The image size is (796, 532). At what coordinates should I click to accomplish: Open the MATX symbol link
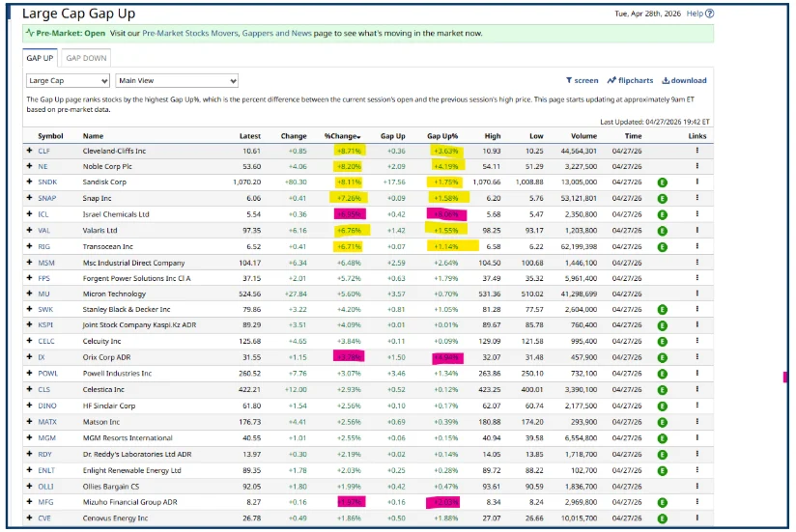pyautogui.click(x=47, y=421)
